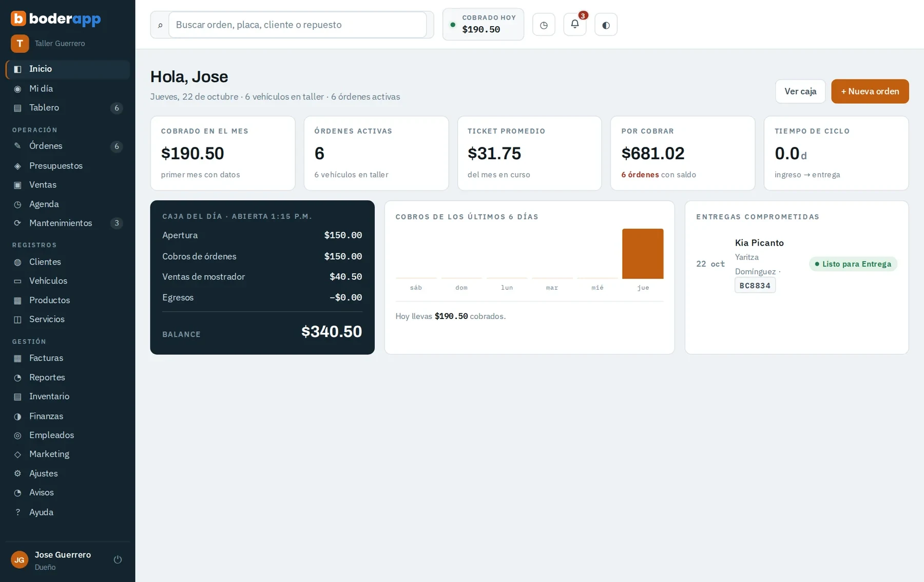Go to Ventas section
Viewport: 924px width, 582px height.
click(x=67, y=185)
